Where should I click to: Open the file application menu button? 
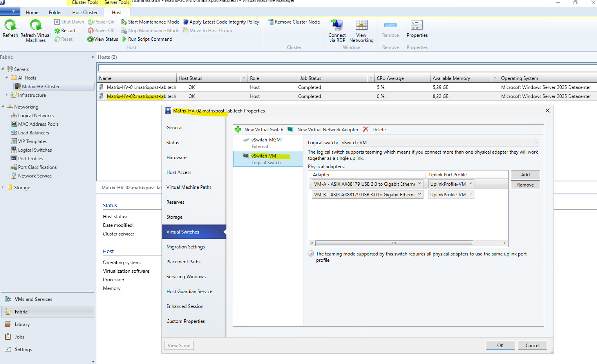click(10, 12)
